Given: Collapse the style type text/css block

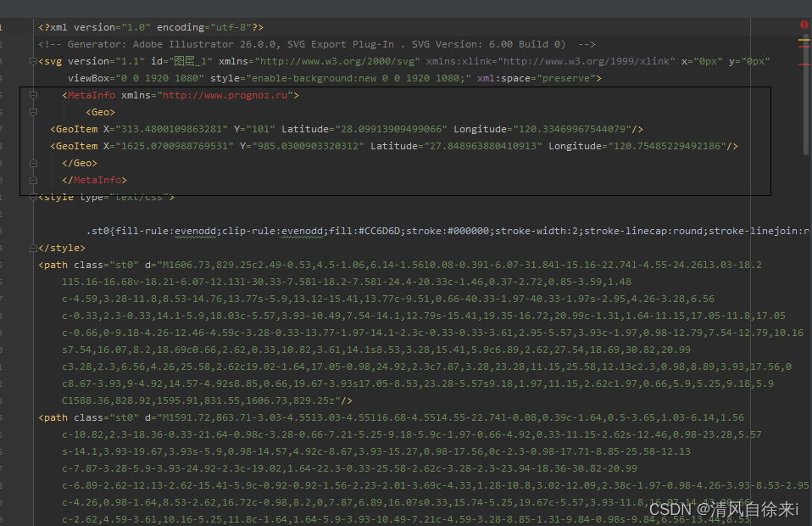Looking at the screenshot, I should (x=33, y=196).
